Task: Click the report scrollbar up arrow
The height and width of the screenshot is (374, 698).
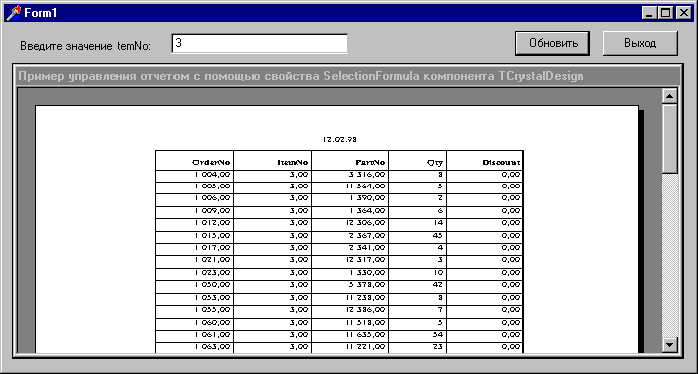Action: pos(670,96)
